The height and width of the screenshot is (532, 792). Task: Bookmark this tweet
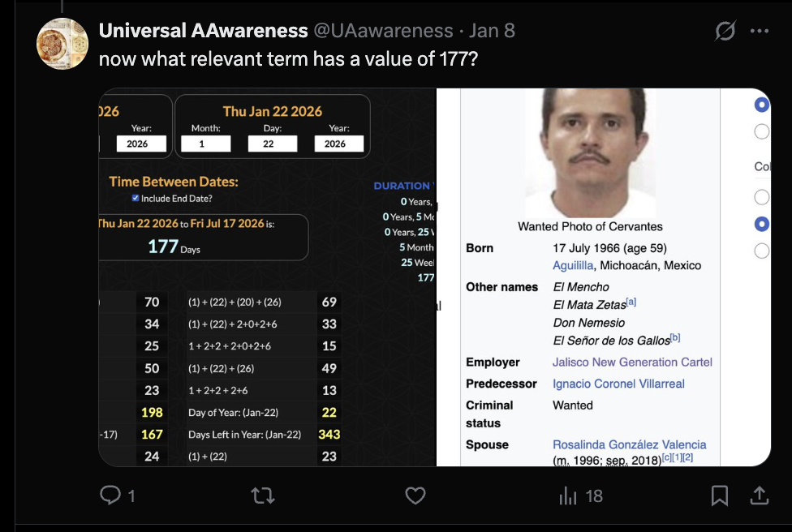719,496
